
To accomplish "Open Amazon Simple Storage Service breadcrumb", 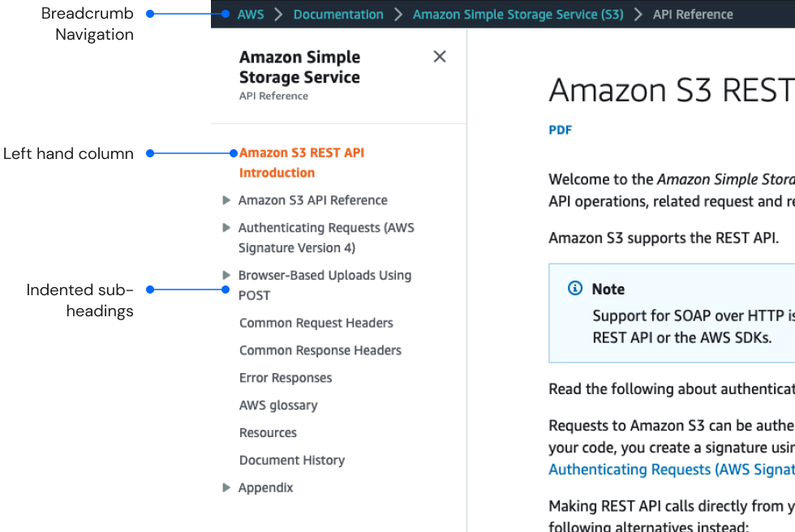I will pyautogui.click(x=518, y=15).
